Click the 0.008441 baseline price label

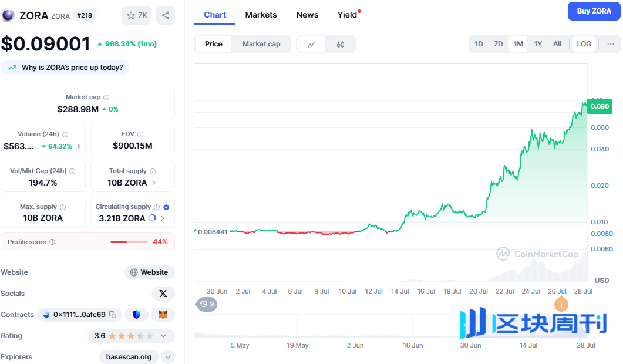(x=213, y=232)
